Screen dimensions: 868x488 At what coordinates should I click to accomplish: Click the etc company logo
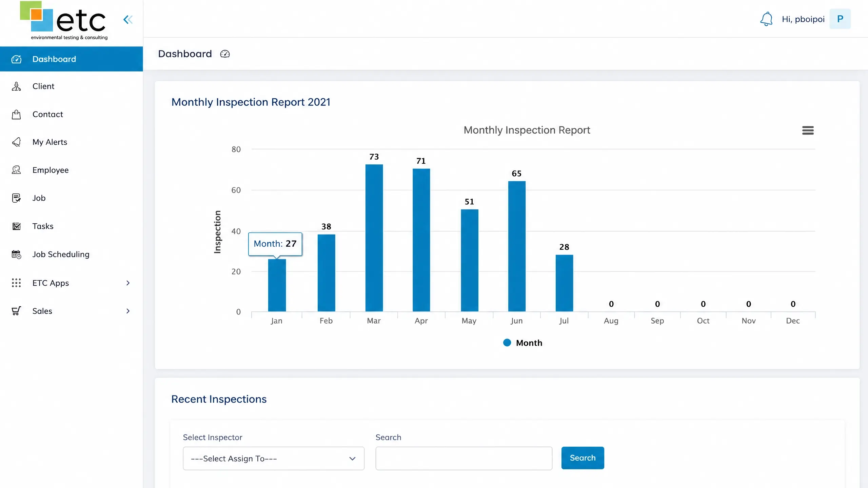(x=64, y=21)
